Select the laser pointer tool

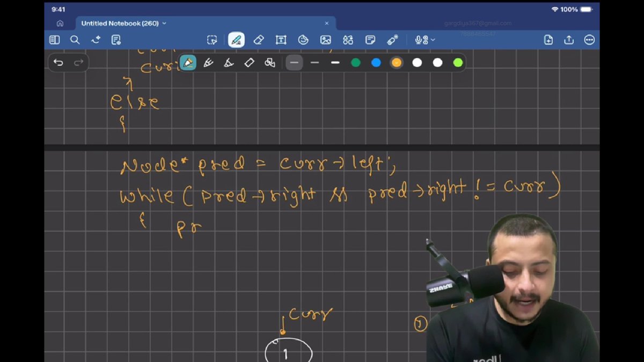coord(393,40)
